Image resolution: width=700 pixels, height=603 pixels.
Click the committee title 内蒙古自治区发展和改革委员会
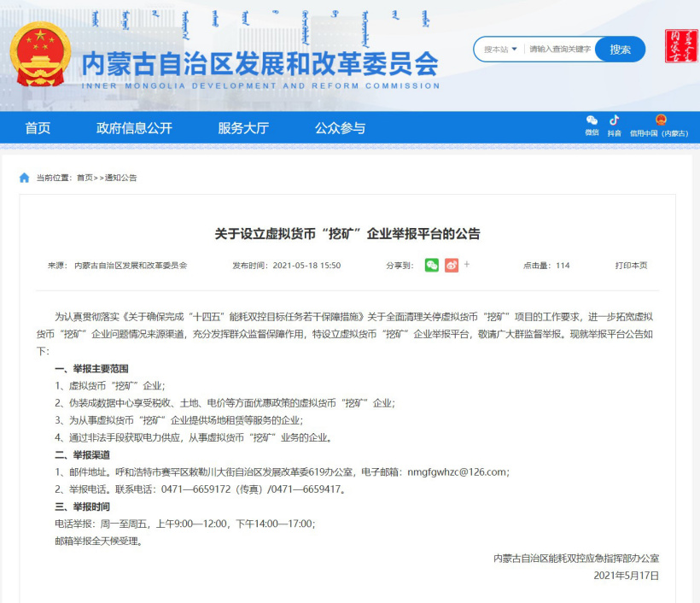tap(260, 63)
